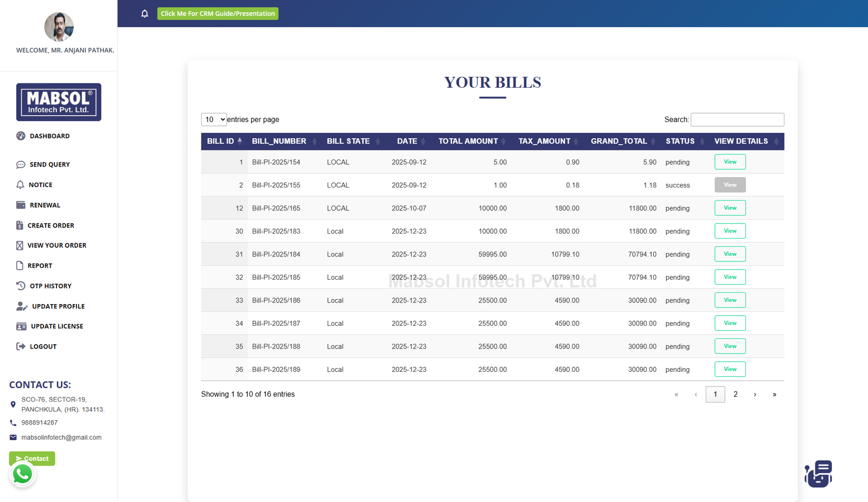Click the Logout arrow icon
868x502 pixels.
(21, 346)
